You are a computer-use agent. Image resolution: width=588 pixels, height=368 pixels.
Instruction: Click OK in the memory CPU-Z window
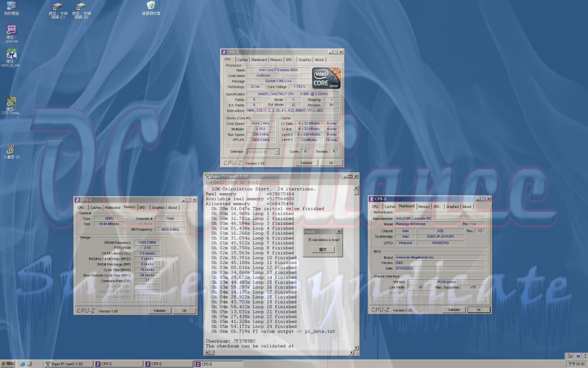tap(184, 310)
